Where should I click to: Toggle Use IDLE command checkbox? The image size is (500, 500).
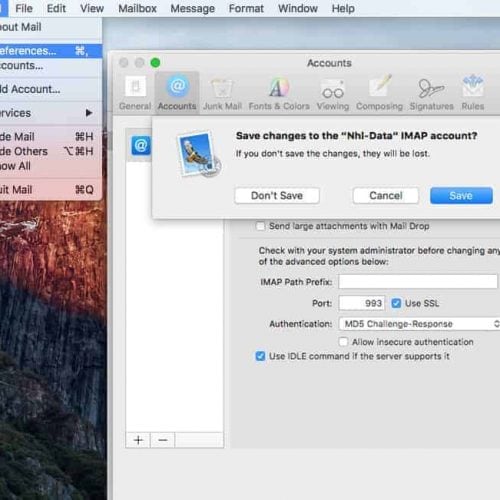pos(260,356)
